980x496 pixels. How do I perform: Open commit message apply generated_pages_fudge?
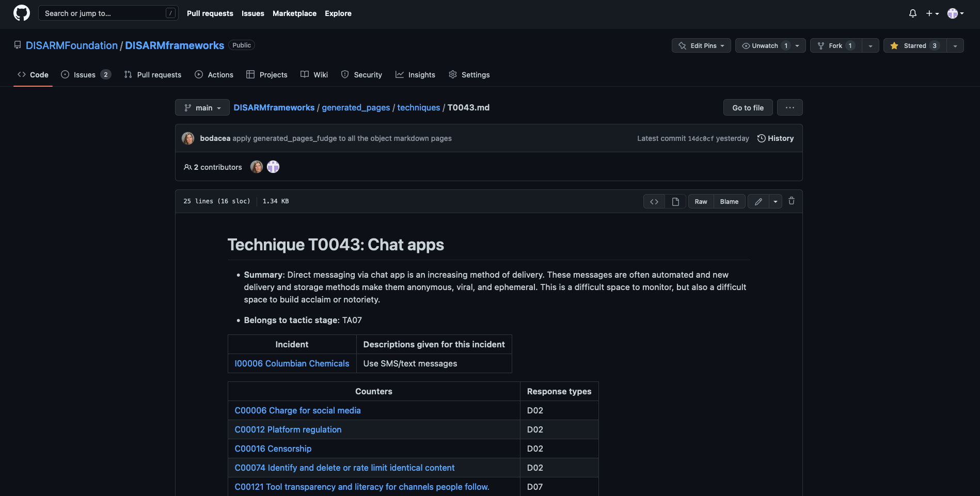342,138
